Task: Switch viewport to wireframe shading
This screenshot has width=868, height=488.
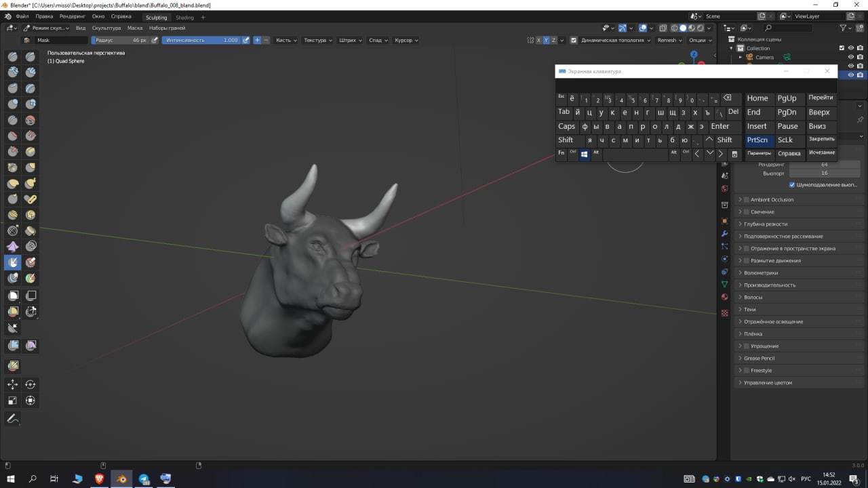Action: tap(675, 28)
